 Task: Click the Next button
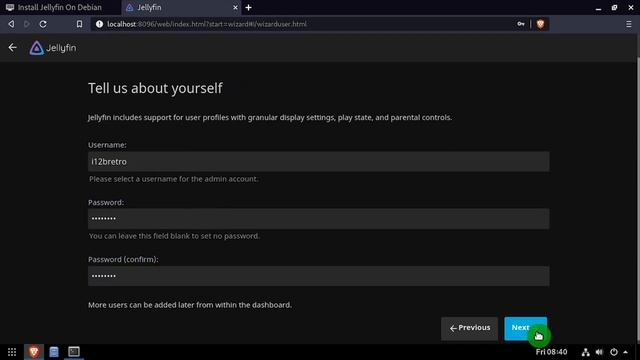pyautogui.click(x=525, y=328)
